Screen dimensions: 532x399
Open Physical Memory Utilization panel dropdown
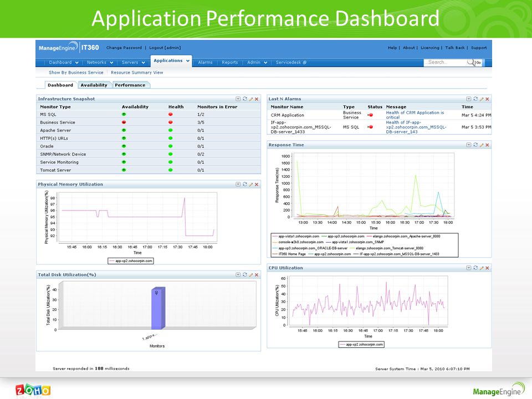pos(238,184)
